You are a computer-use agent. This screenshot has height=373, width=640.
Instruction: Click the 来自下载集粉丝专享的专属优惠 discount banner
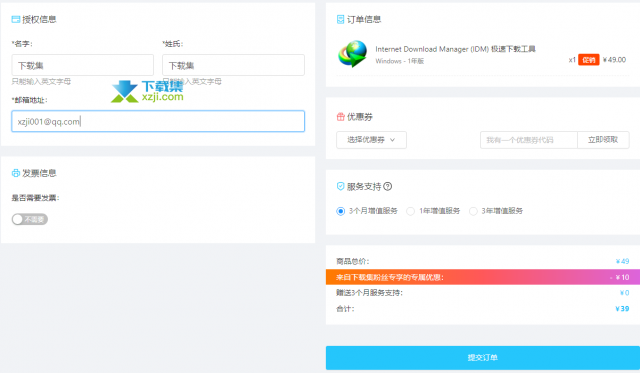coord(482,277)
